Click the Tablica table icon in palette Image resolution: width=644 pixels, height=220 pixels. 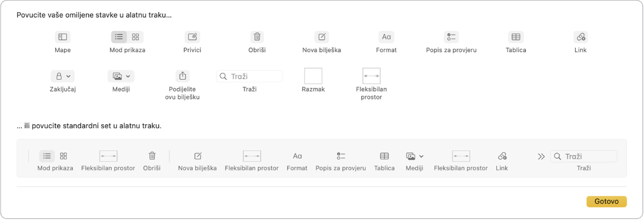tap(516, 37)
